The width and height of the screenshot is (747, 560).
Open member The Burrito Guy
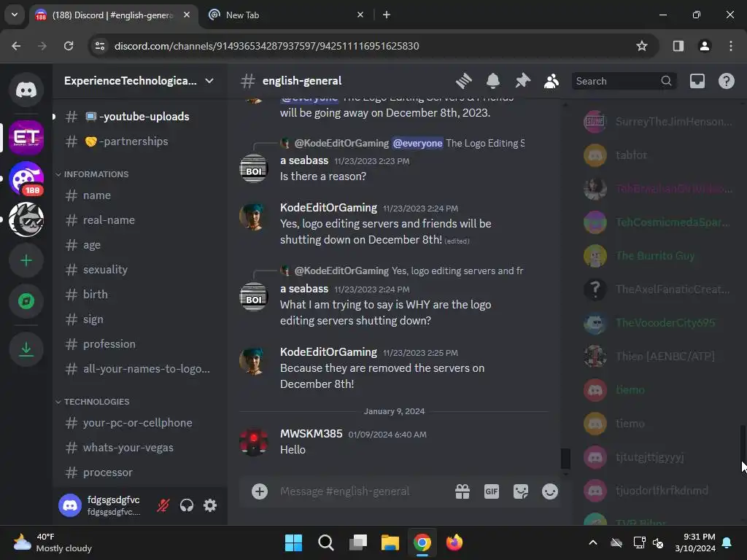pyautogui.click(x=657, y=256)
